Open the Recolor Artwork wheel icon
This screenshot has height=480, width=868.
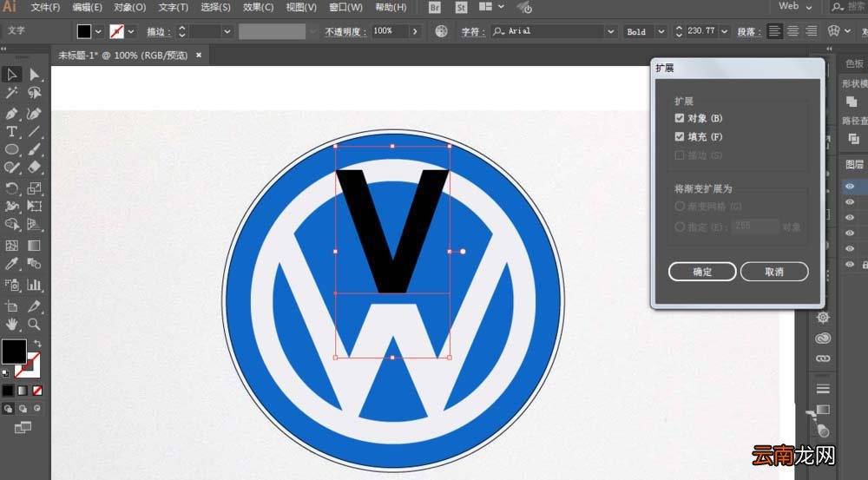pos(441,31)
